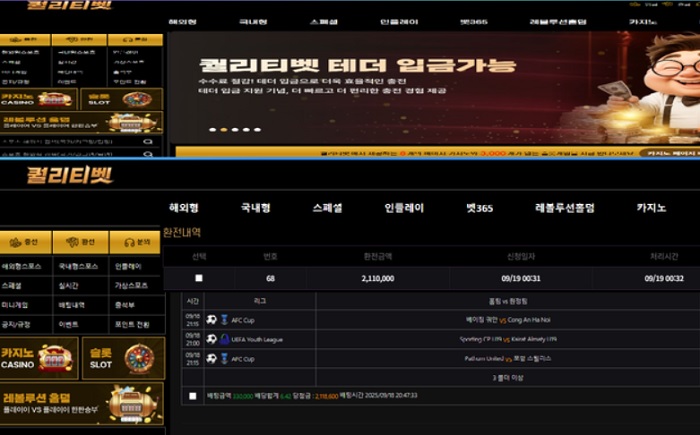Click the soccer ball icon in UEFA Youth League row

[x=212, y=339]
